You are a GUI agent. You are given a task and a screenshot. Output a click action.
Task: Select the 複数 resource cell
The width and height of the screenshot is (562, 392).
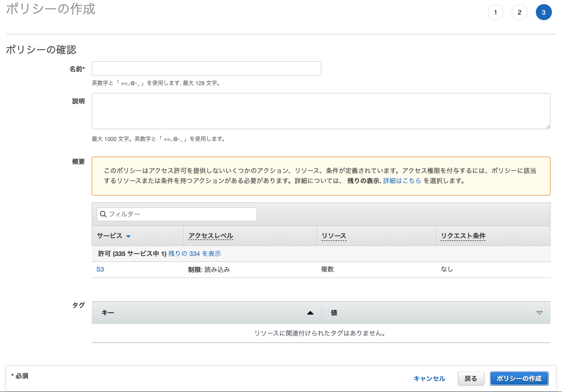click(327, 269)
